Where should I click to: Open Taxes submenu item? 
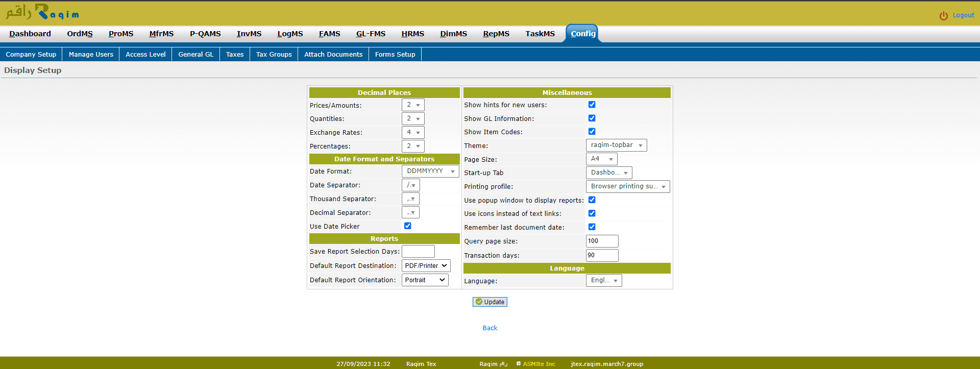[235, 55]
